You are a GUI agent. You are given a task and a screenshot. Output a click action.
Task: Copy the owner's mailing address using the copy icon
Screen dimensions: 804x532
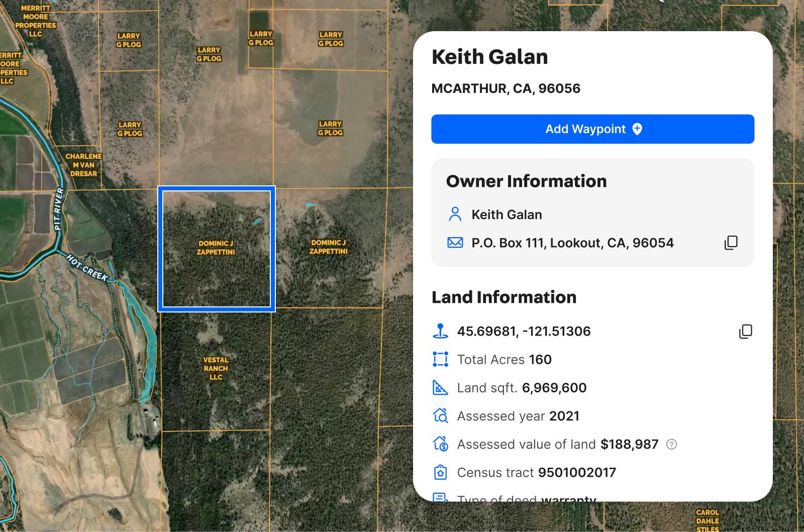tap(731, 243)
